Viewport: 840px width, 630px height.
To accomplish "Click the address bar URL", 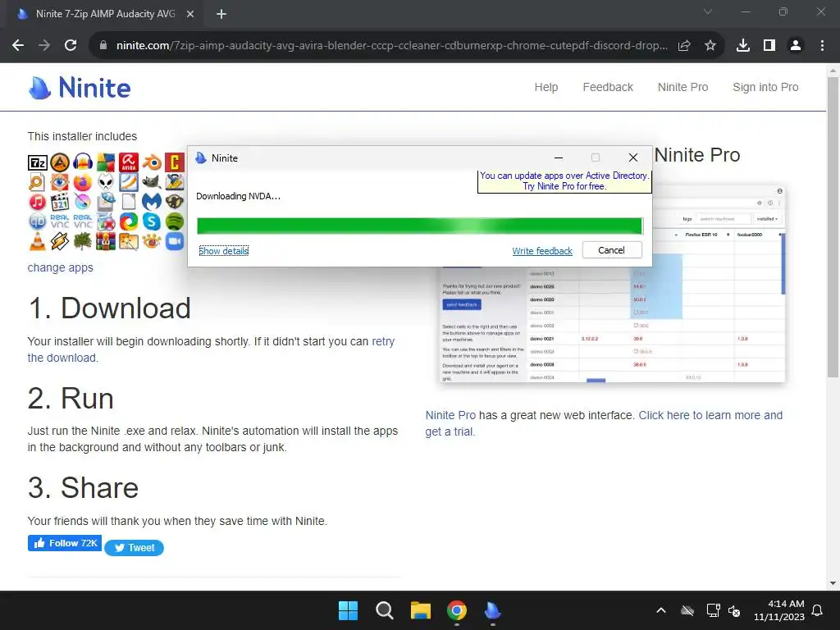I will point(391,46).
